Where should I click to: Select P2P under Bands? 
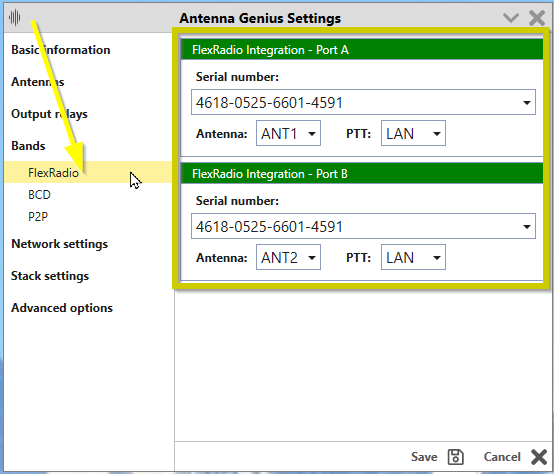click(x=38, y=217)
